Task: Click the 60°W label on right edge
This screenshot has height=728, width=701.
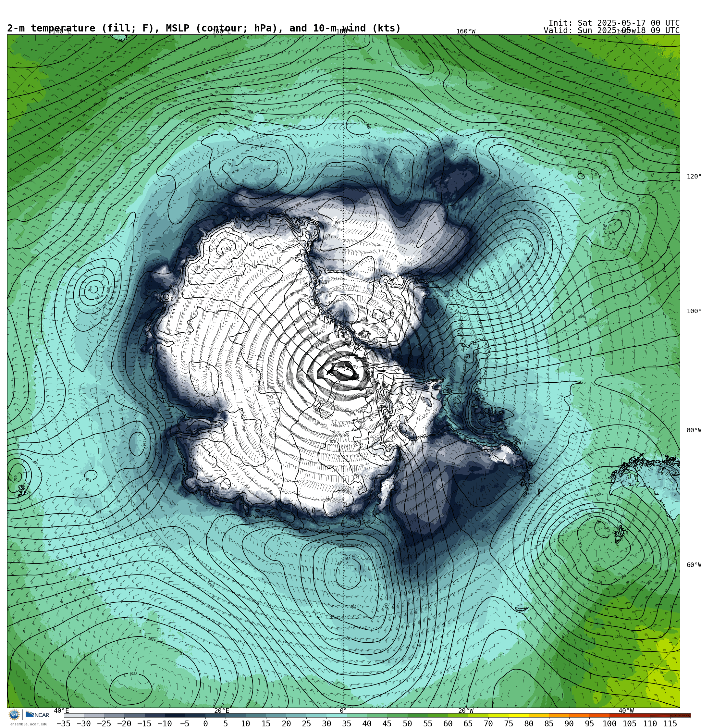Action: 694,565
